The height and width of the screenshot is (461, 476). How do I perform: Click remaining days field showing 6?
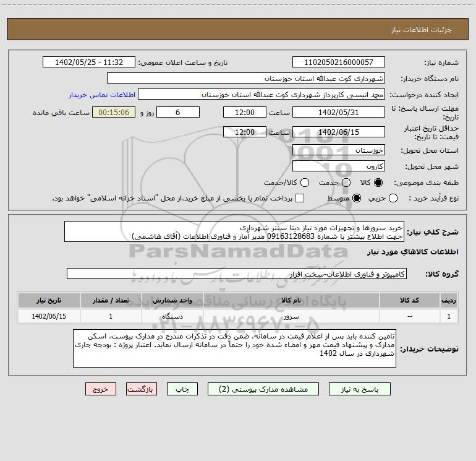pyautogui.click(x=178, y=112)
